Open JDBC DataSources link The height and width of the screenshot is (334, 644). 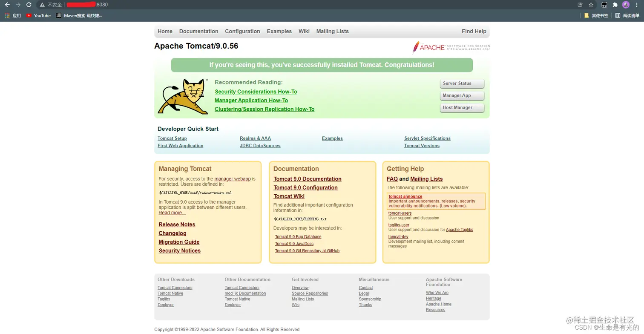tap(260, 146)
